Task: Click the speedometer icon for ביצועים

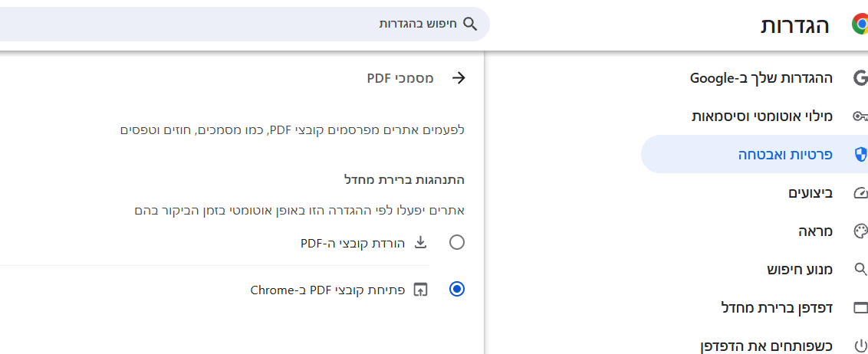Action: (860, 193)
